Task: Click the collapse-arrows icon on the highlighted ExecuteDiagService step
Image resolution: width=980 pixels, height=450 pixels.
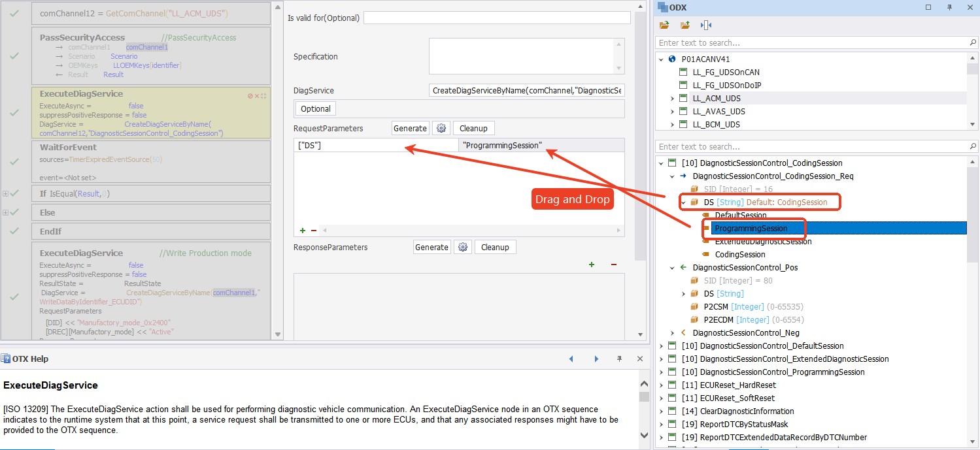Action: pyautogui.click(x=263, y=96)
